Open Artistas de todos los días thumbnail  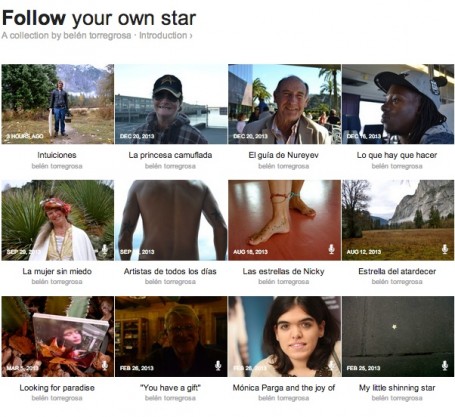tap(171, 220)
